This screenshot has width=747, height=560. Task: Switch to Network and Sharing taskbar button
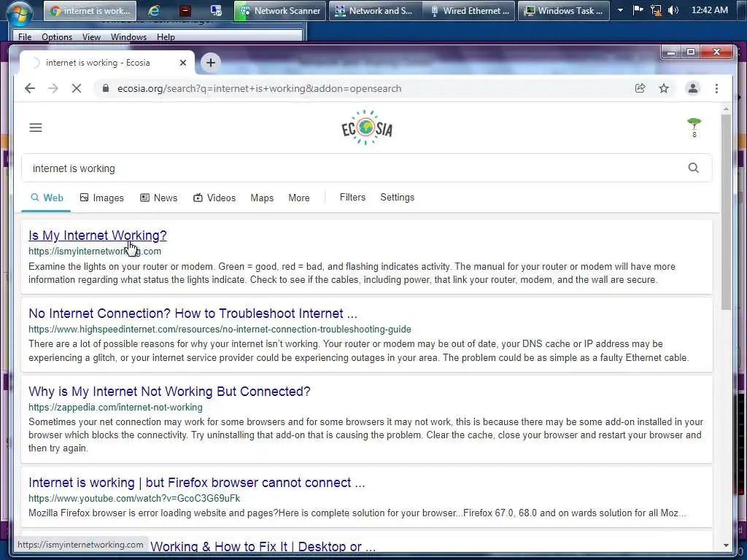(x=376, y=10)
